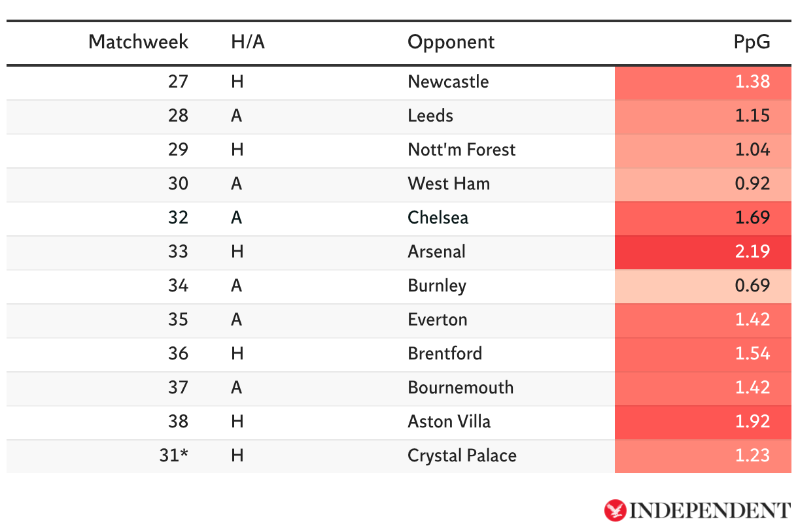This screenshot has width=798, height=532.
Task: Click the 1.69 PpG cell for Chelsea
Action: point(703,218)
